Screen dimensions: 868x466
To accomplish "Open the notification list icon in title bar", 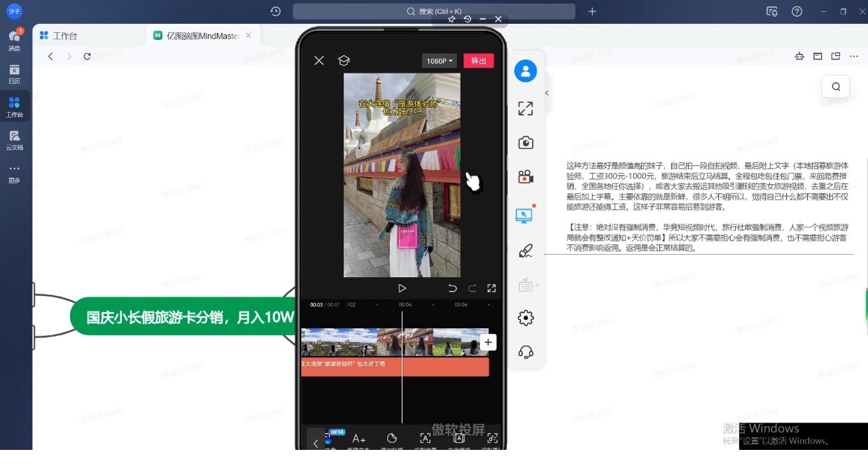I will point(772,11).
